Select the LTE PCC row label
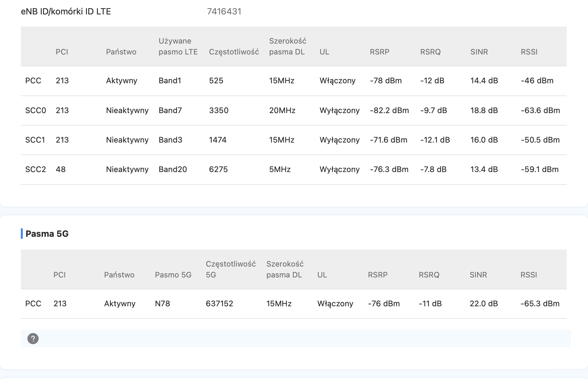Image resolution: width=588 pixels, height=379 pixels. tap(33, 81)
